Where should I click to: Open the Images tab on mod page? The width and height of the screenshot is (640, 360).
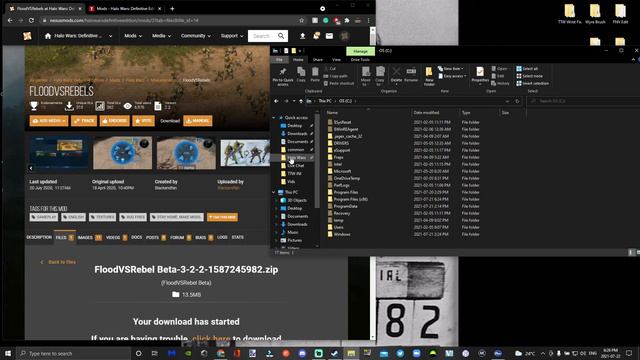point(89,238)
